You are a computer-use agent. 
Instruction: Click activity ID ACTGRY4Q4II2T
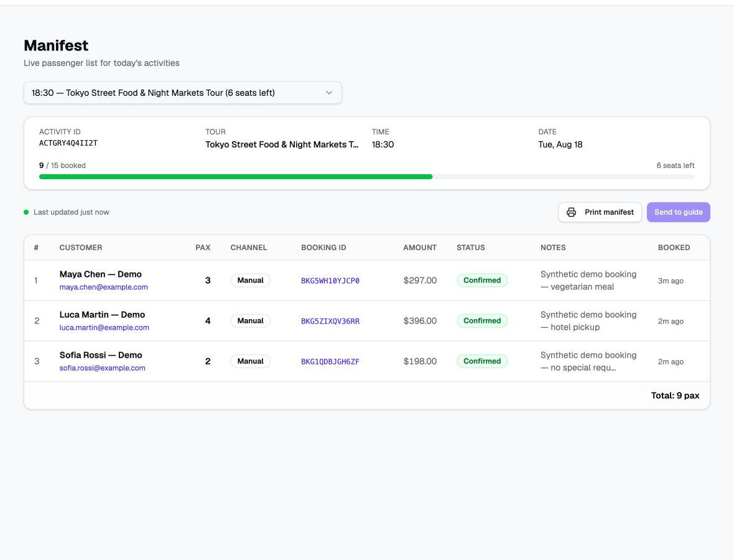[x=68, y=143]
